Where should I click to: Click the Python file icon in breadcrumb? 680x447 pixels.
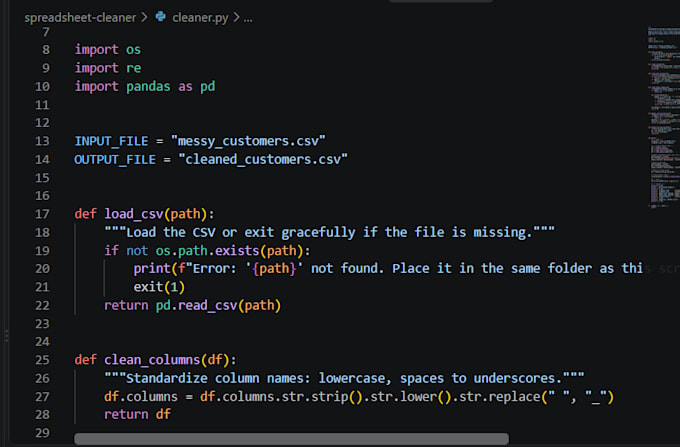pyautogui.click(x=160, y=17)
